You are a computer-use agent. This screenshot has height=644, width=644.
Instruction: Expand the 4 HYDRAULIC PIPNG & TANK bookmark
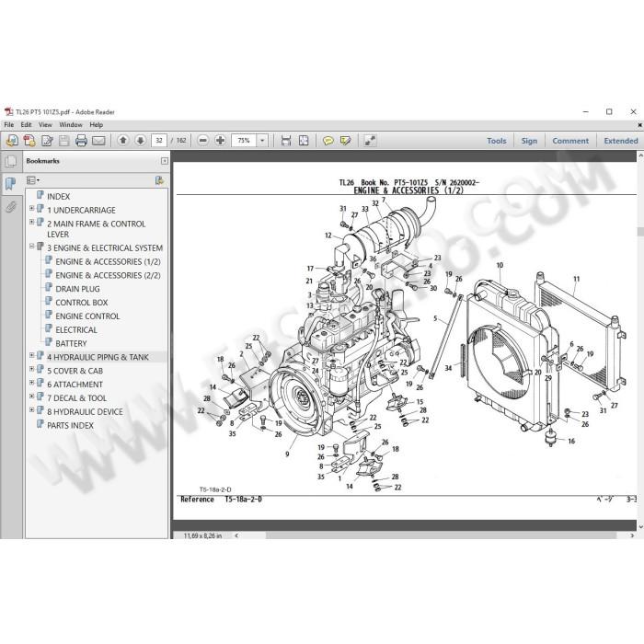click(x=31, y=355)
